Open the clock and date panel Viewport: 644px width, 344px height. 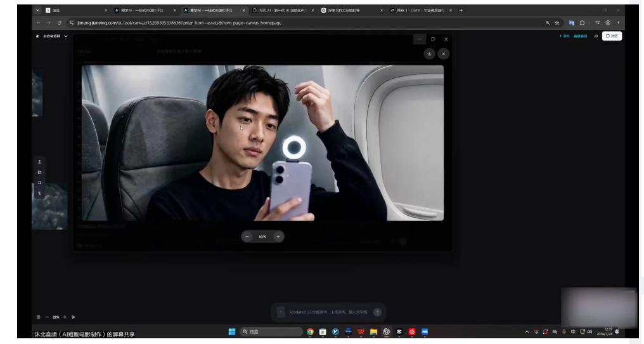(605, 332)
